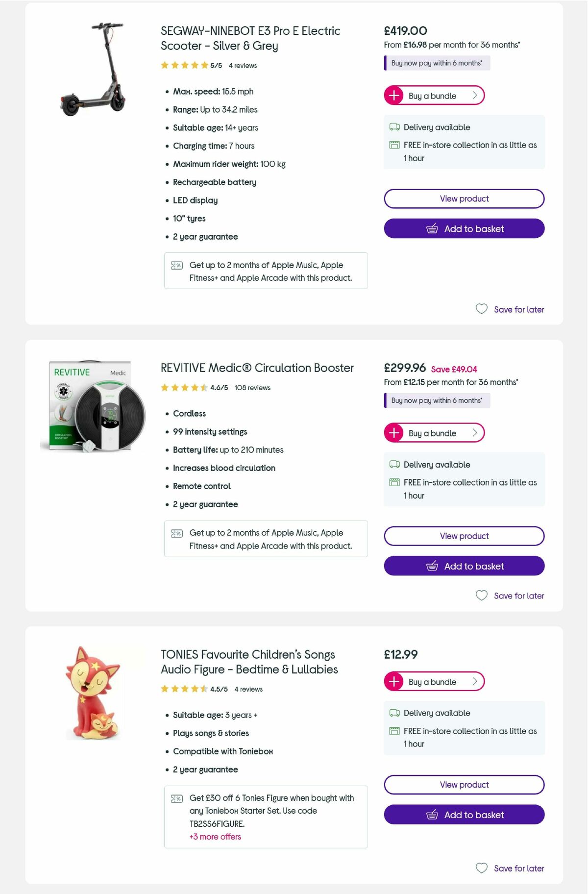The height and width of the screenshot is (894, 588).
Task: Save the Tonies audio figure for later
Action: coord(510,868)
